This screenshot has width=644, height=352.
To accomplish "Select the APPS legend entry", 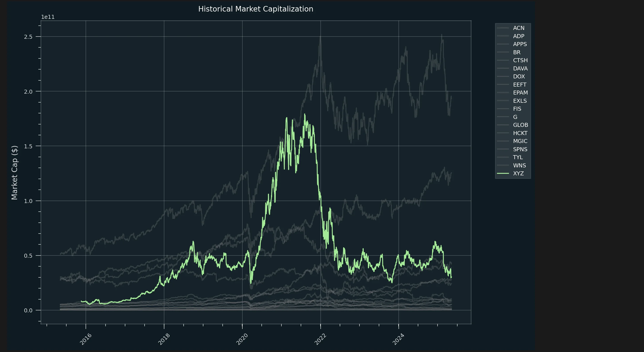I will pyautogui.click(x=520, y=44).
